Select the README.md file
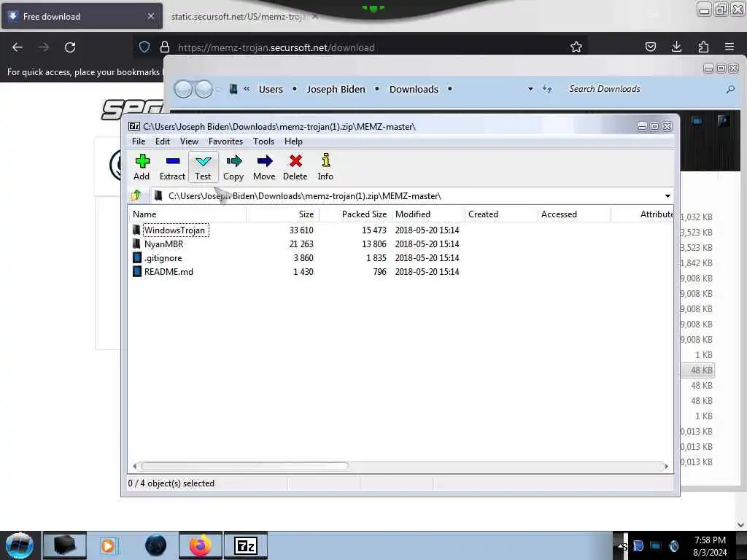The image size is (747, 560). (169, 271)
